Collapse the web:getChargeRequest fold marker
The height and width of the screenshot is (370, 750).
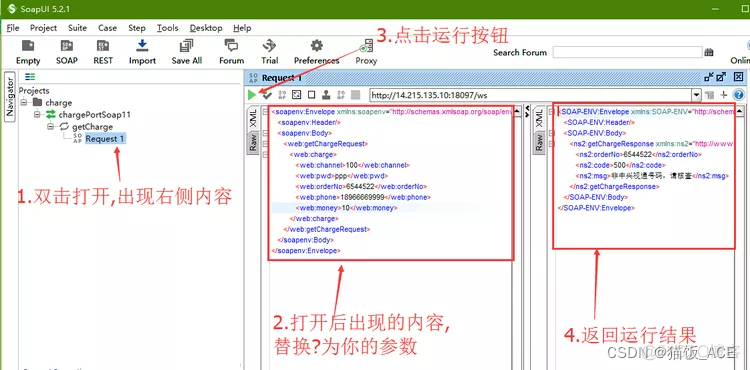(265, 143)
